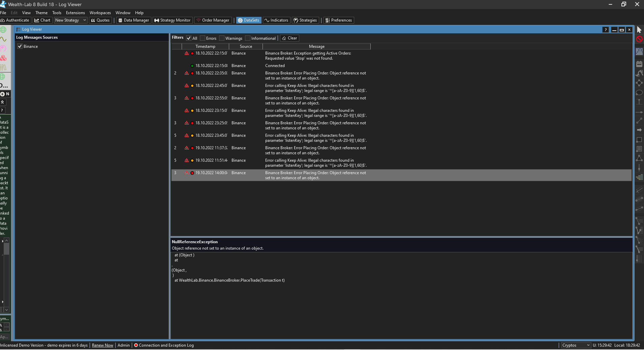Open the Order Manager

(x=213, y=20)
